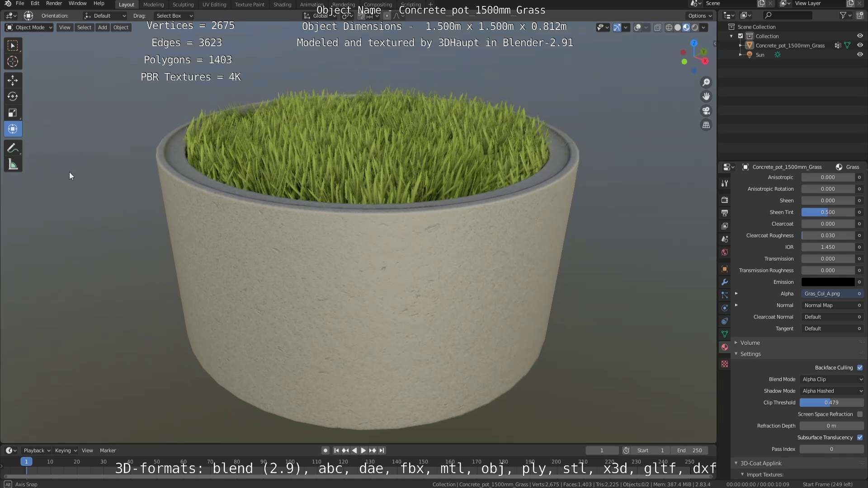Select the Select Box tool in the toolbar
Viewport: 868px width, 488px height.
point(13,45)
